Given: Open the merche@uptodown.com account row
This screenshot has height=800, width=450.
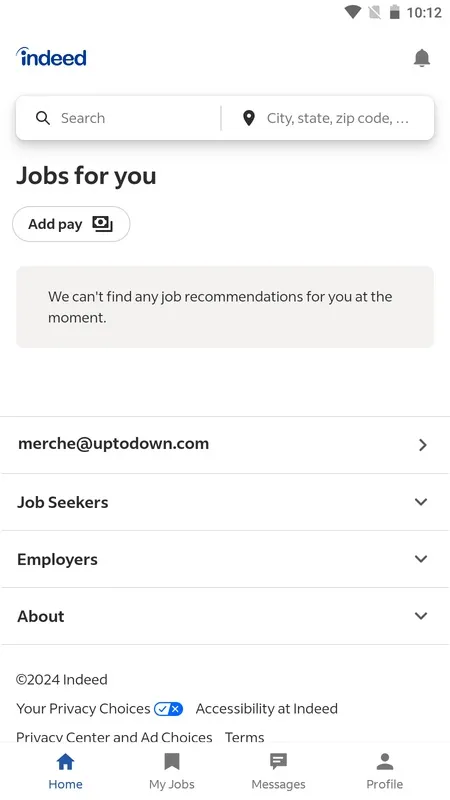Looking at the screenshot, I should pyautogui.click(x=225, y=445).
